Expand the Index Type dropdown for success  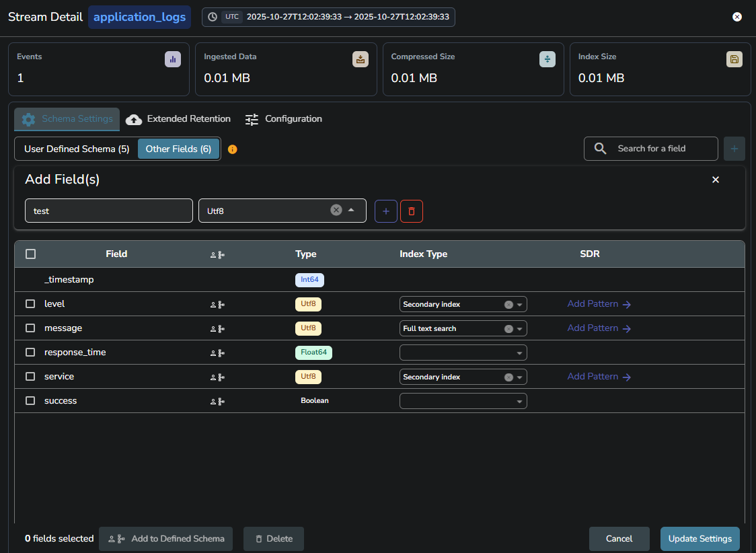click(x=463, y=401)
